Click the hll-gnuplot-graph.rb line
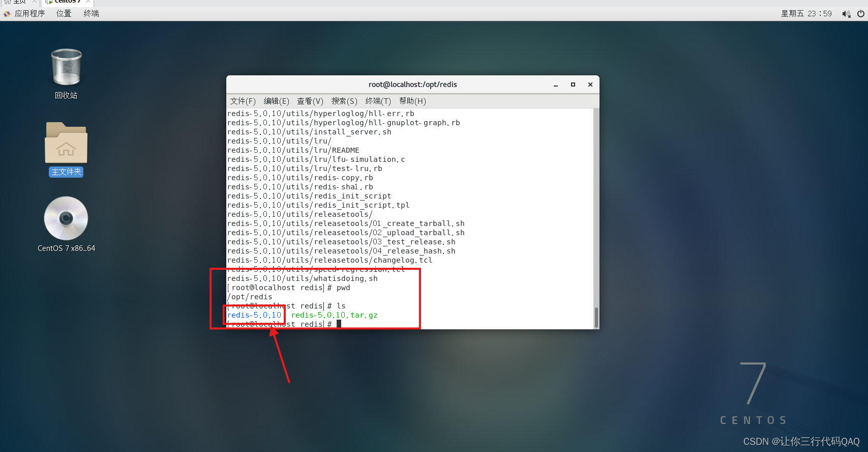The image size is (868, 452). 344,123
